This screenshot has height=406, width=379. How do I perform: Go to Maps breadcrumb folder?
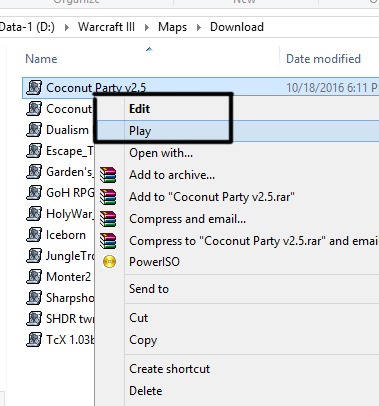(x=172, y=27)
